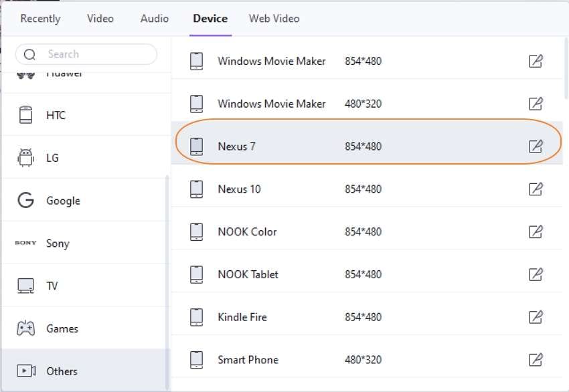Edit the NOOK Tablet preset
This screenshot has width=569, height=392.
536,274
